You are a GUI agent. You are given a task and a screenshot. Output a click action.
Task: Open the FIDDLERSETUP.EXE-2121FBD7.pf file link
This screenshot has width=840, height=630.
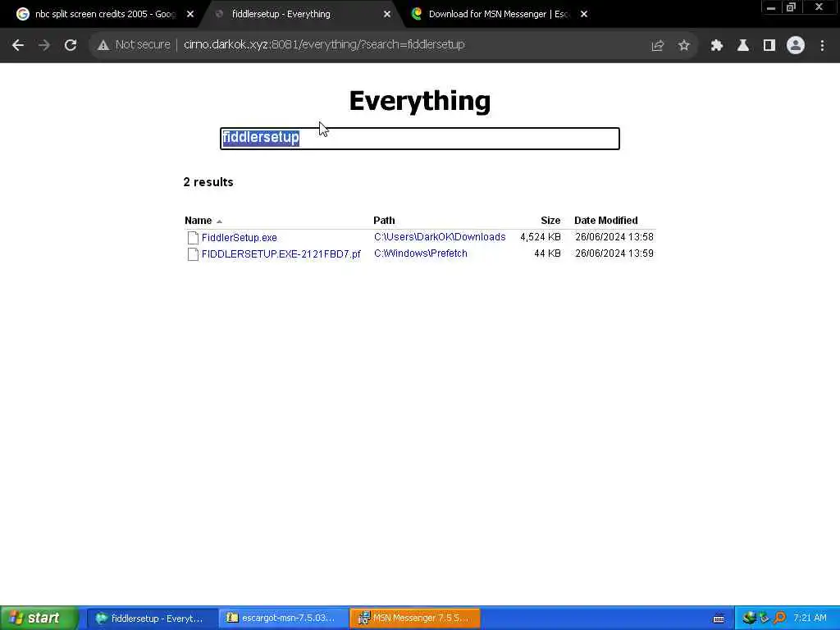281,254
